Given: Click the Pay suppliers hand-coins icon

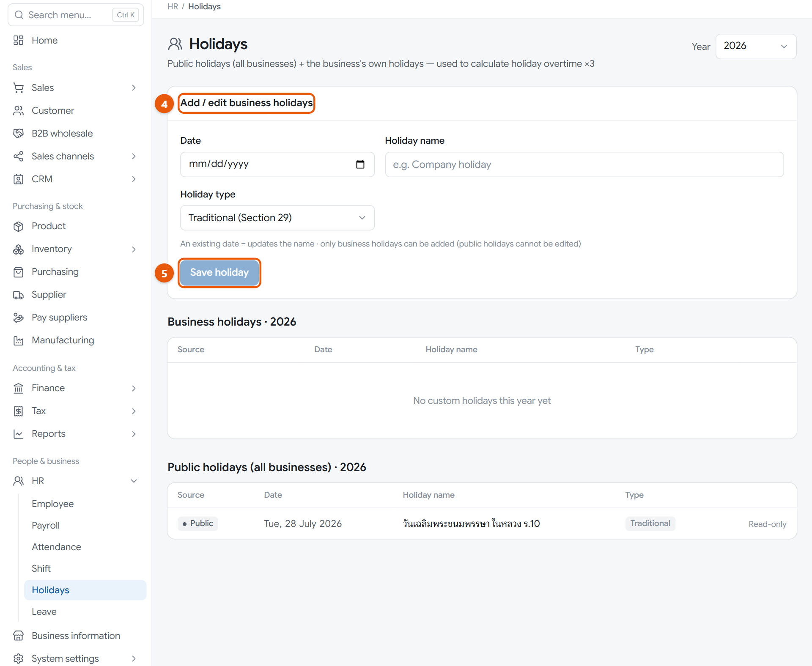Looking at the screenshot, I should click(18, 318).
